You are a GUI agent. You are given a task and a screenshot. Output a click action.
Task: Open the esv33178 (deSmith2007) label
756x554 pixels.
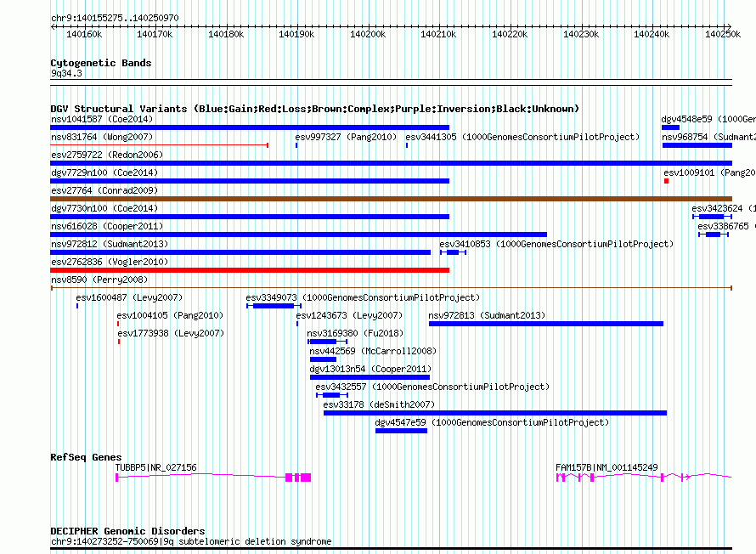click(379, 404)
